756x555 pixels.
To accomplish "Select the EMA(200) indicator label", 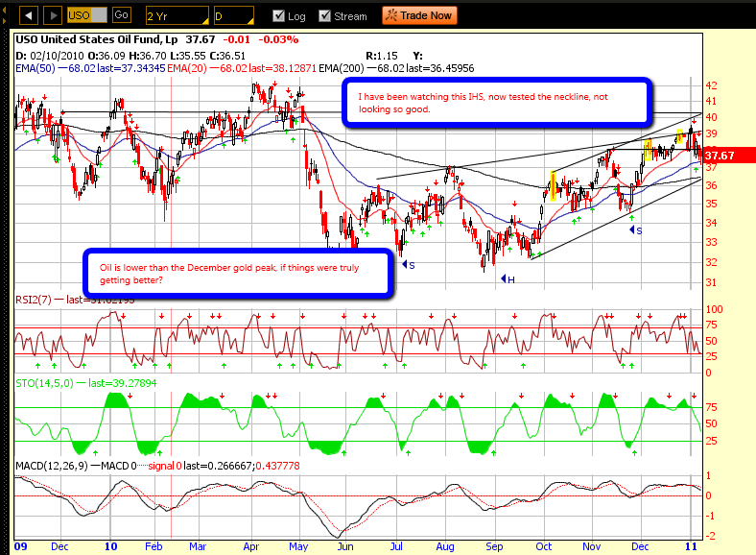I will (x=342, y=68).
